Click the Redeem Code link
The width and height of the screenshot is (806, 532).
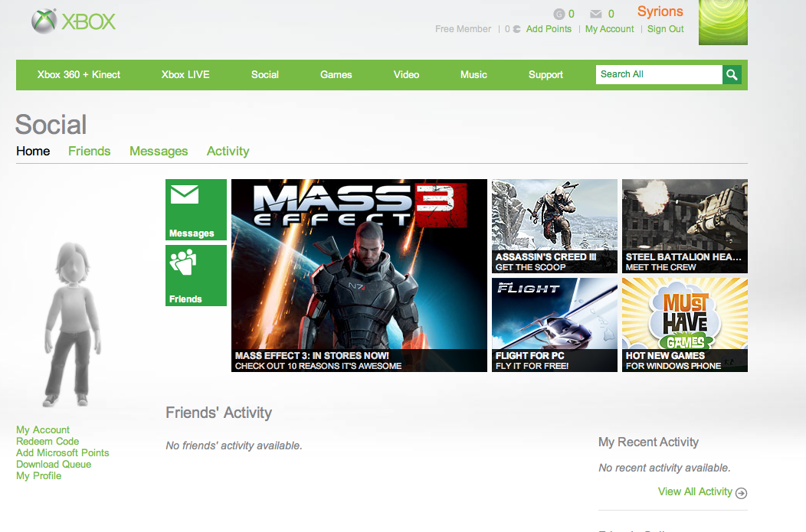[48, 441]
